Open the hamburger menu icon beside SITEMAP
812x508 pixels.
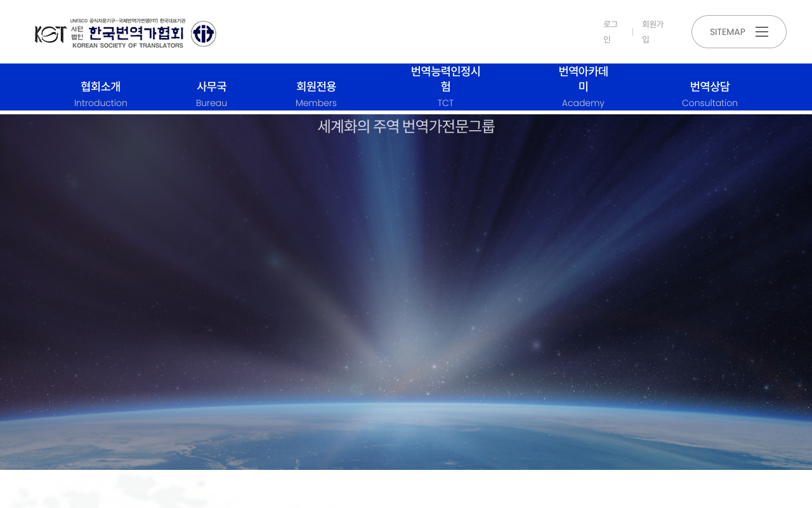click(x=762, y=32)
